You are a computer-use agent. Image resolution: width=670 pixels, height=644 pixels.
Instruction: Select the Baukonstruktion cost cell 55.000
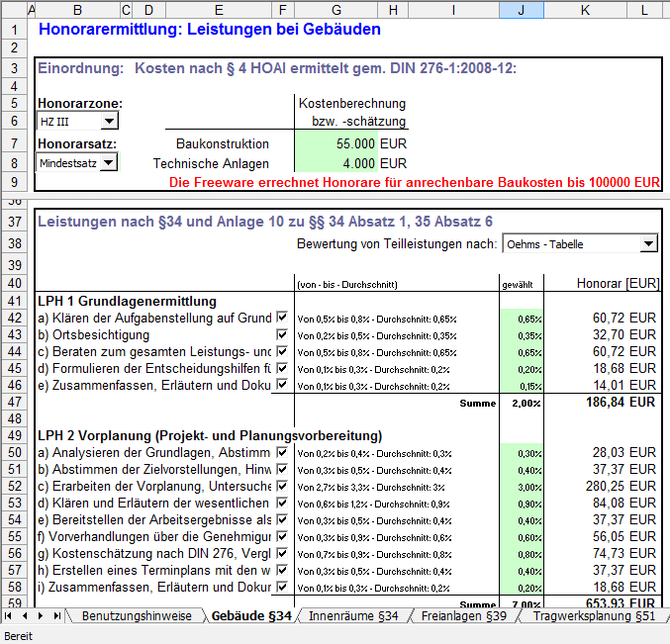(336, 143)
